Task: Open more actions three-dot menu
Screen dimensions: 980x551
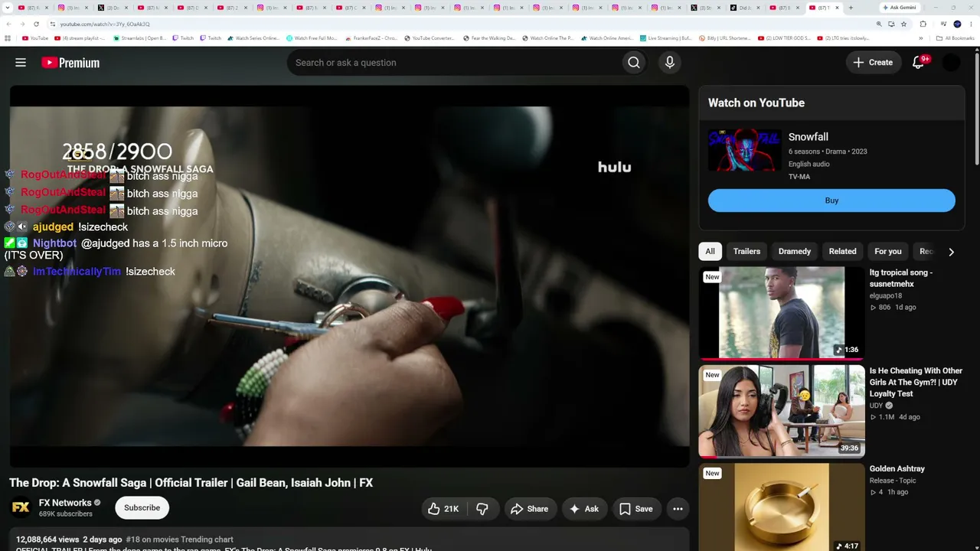Action: tap(678, 509)
